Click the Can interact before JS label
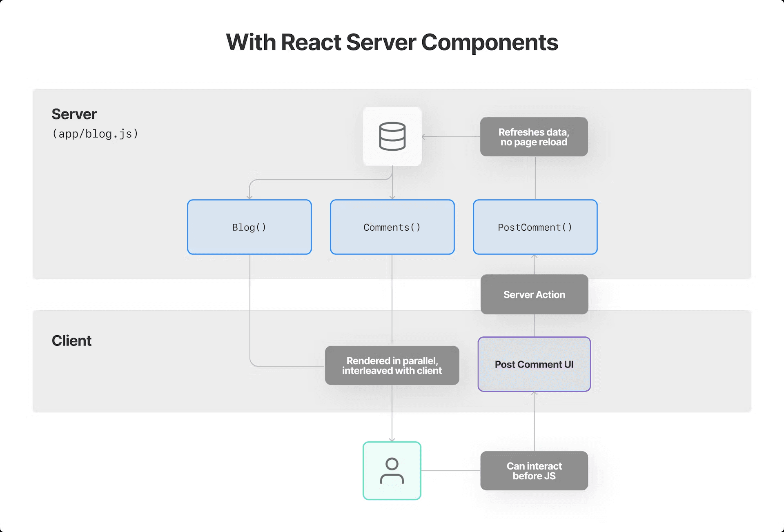The height and width of the screenshot is (532, 784). coord(534,471)
